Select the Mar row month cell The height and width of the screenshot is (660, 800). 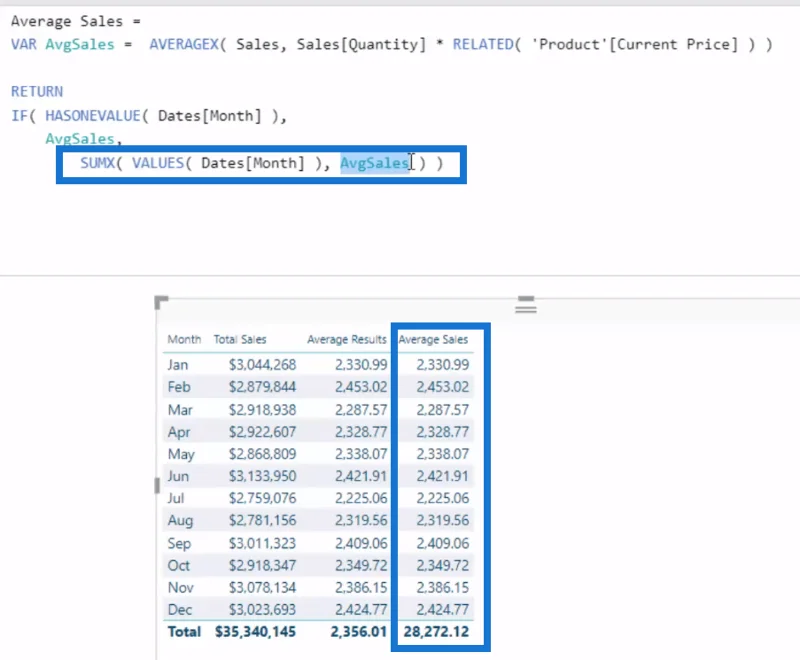coord(180,410)
